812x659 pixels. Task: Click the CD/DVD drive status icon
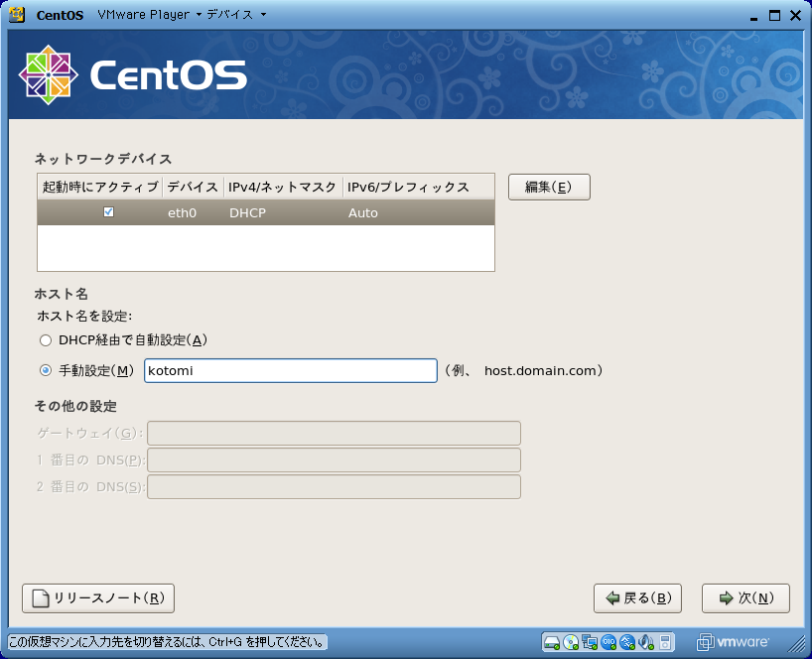(571, 642)
